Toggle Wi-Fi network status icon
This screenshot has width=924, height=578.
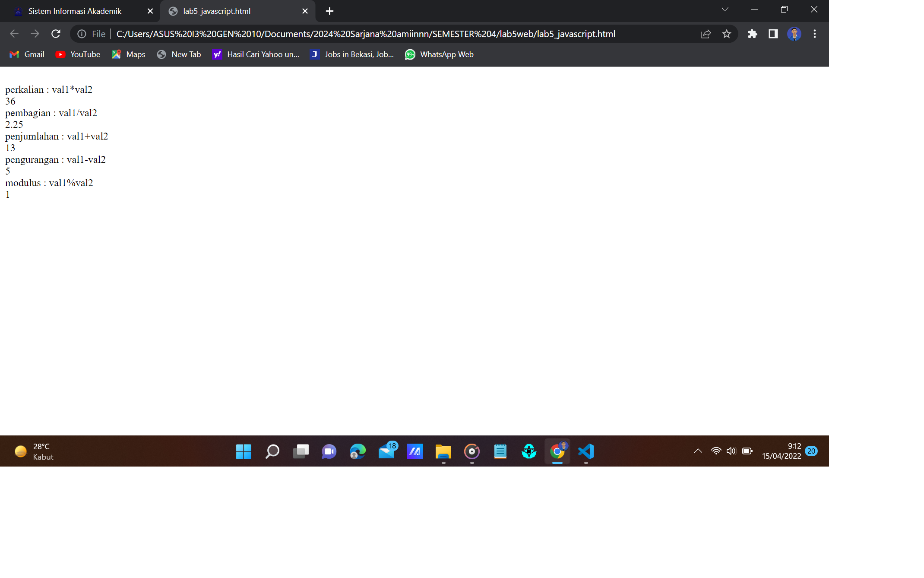coord(716,451)
